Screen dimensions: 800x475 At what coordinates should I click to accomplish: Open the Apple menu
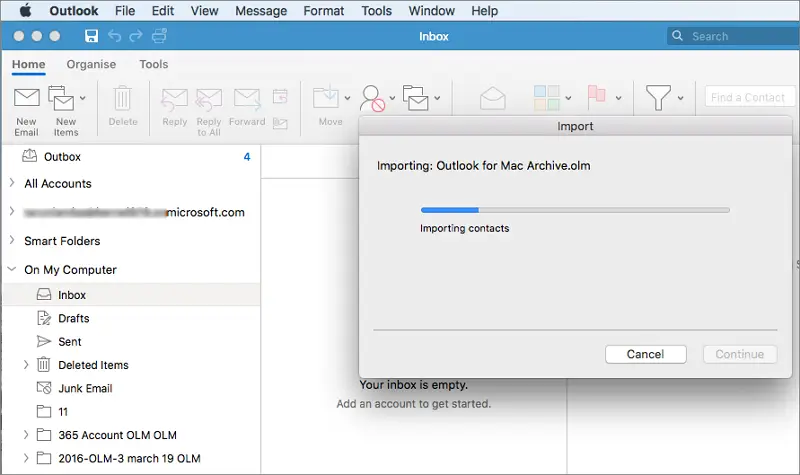click(25, 10)
